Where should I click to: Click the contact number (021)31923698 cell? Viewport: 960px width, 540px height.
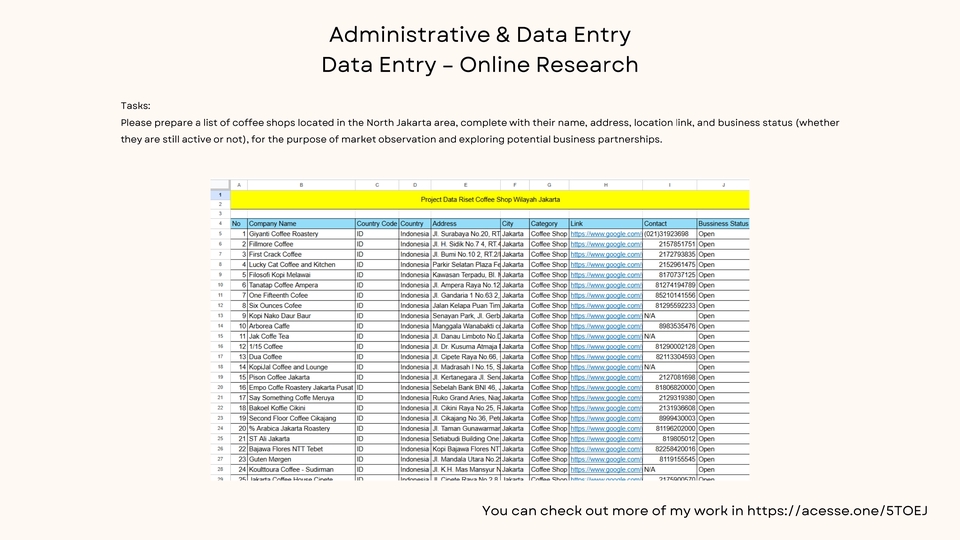point(668,234)
